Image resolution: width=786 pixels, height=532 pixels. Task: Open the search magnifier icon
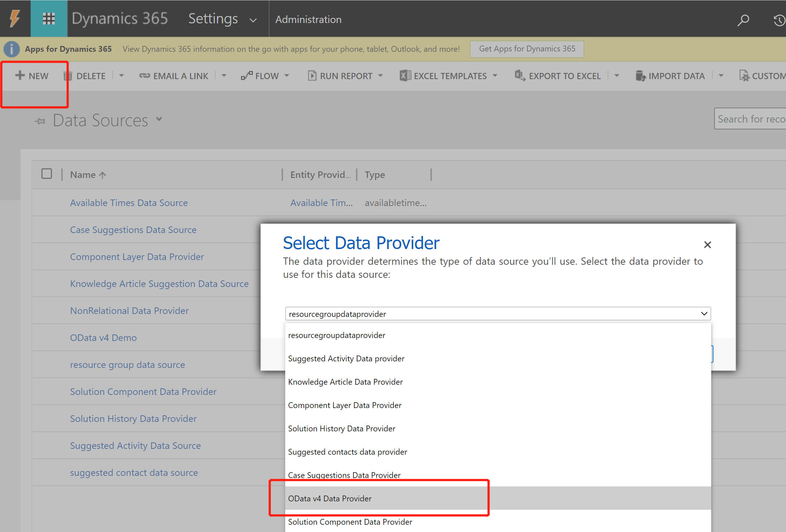[743, 20]
